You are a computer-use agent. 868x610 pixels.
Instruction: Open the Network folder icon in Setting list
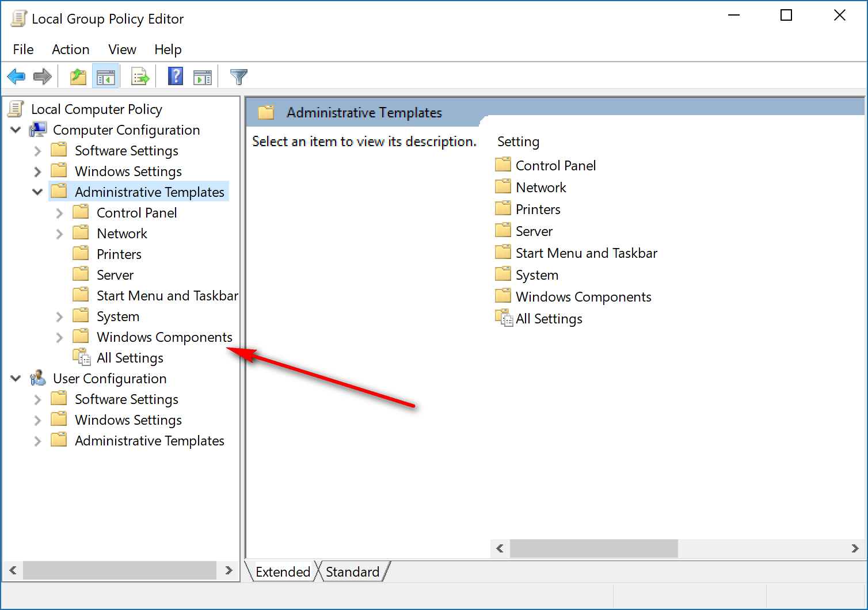(502, 186)
